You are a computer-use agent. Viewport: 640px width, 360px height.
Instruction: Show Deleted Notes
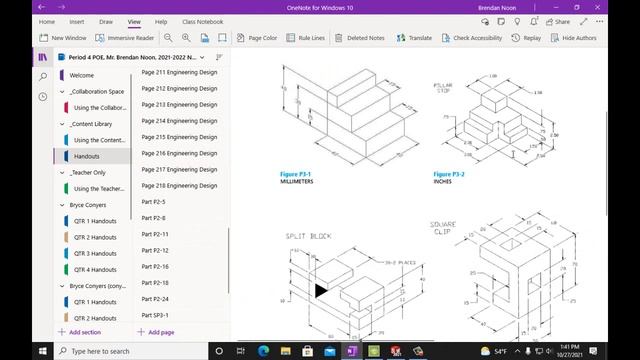point(360,38)
